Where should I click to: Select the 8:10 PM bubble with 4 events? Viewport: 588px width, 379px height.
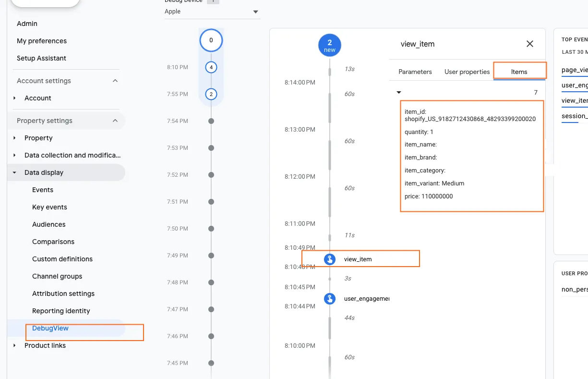[x=211, y=67]
